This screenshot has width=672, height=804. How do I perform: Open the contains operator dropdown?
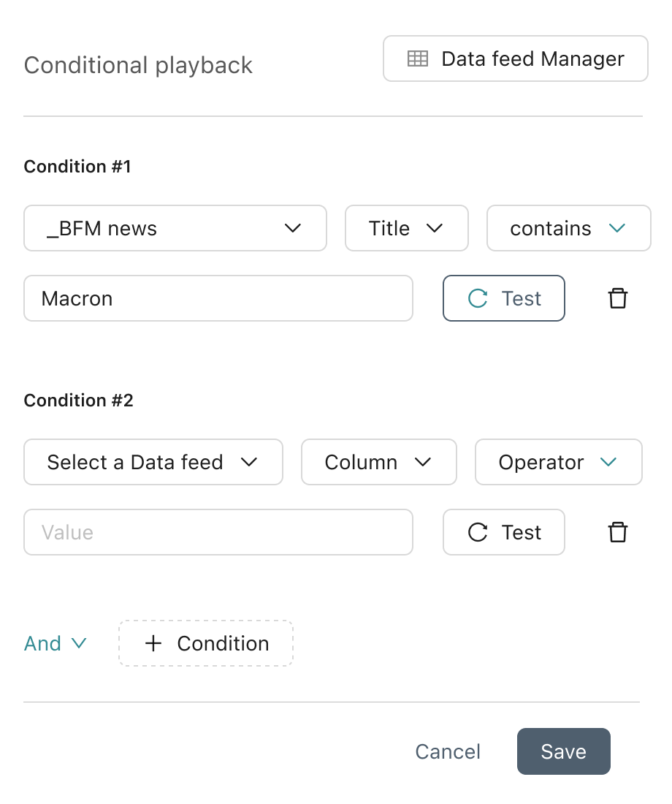[568, 228]
